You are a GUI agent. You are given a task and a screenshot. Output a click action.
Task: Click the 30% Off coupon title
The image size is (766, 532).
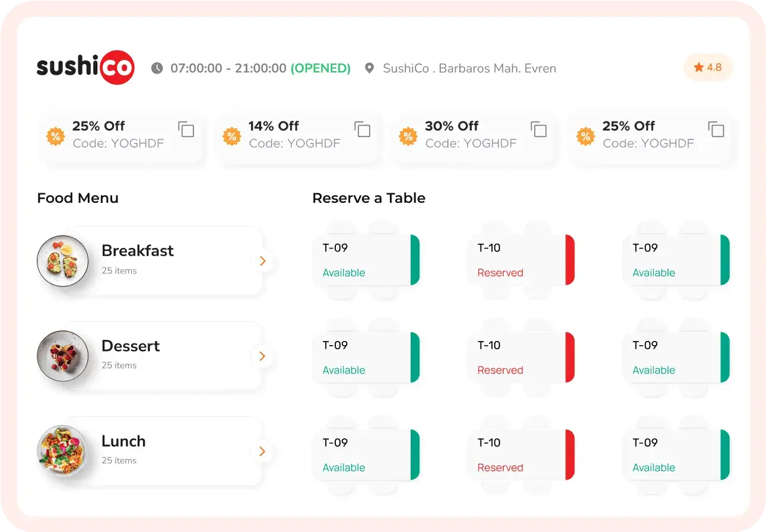click(x=451, y=126)
